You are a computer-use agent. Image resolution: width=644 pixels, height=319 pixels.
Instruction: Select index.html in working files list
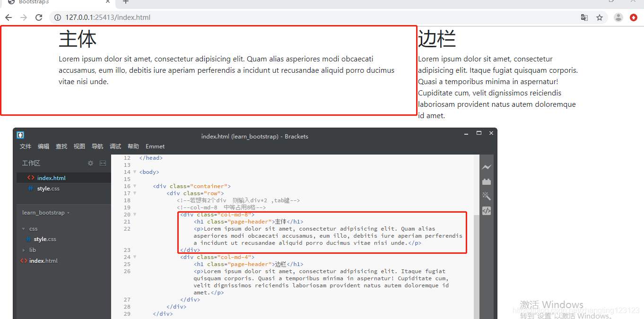pos(64,178)
